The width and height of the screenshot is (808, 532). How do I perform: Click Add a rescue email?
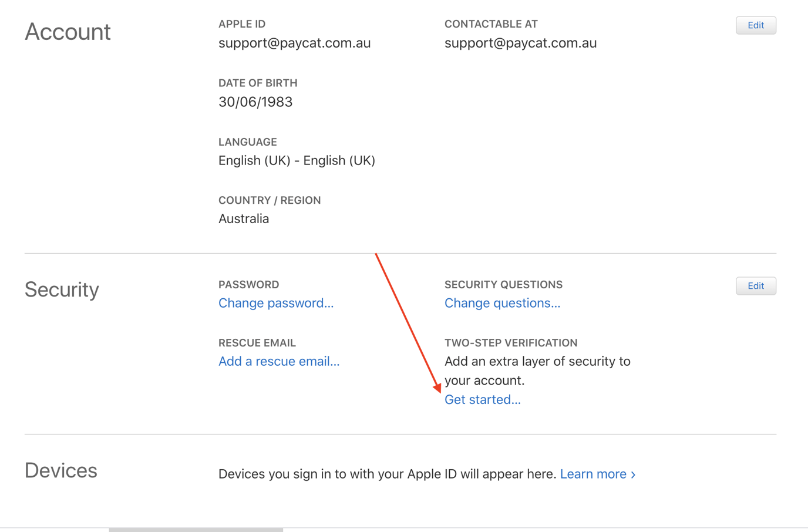pyautogui.click(x=278, y=361)
